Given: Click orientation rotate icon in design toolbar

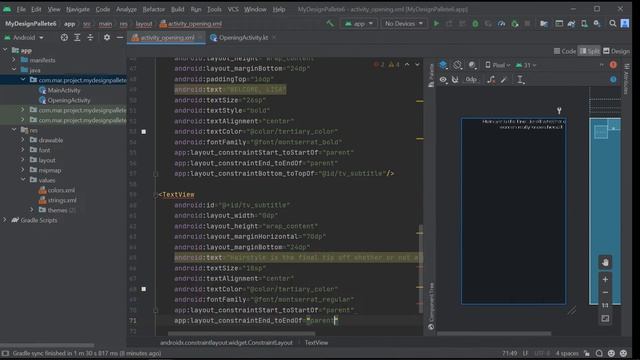Looking at the screenshot, I should click(458, 65).
